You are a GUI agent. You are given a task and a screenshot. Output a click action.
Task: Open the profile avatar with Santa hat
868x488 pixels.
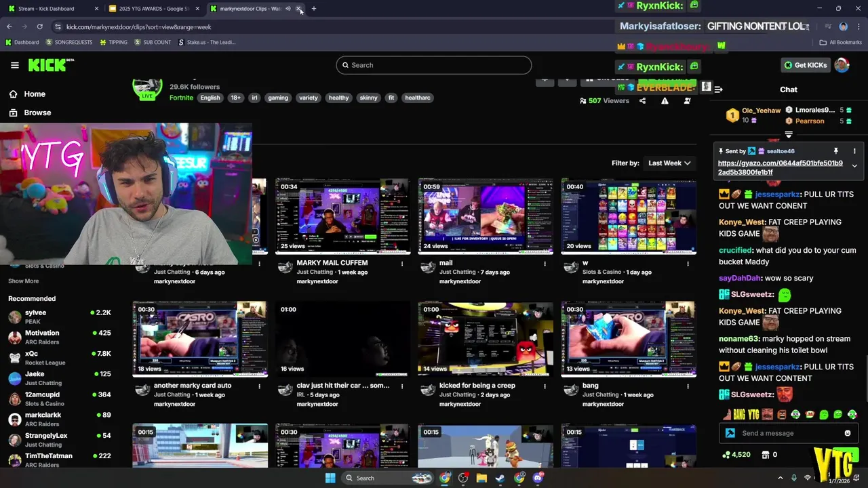(842, 65)
